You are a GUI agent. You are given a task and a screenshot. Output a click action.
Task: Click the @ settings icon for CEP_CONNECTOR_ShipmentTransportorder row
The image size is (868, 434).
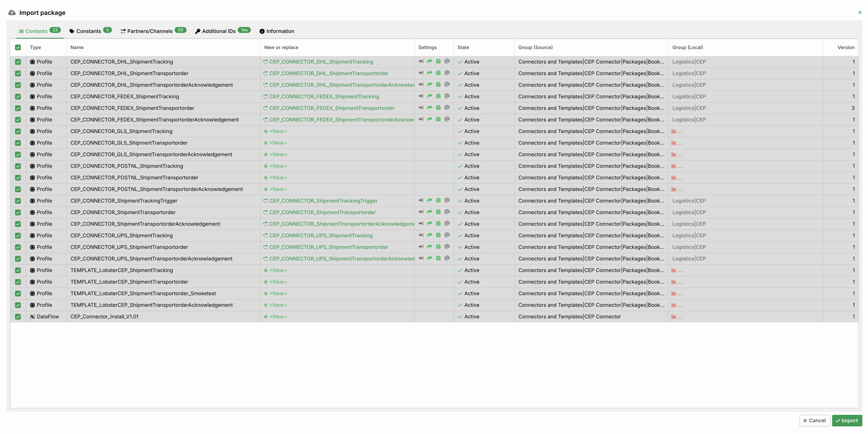tap(447, 212)
